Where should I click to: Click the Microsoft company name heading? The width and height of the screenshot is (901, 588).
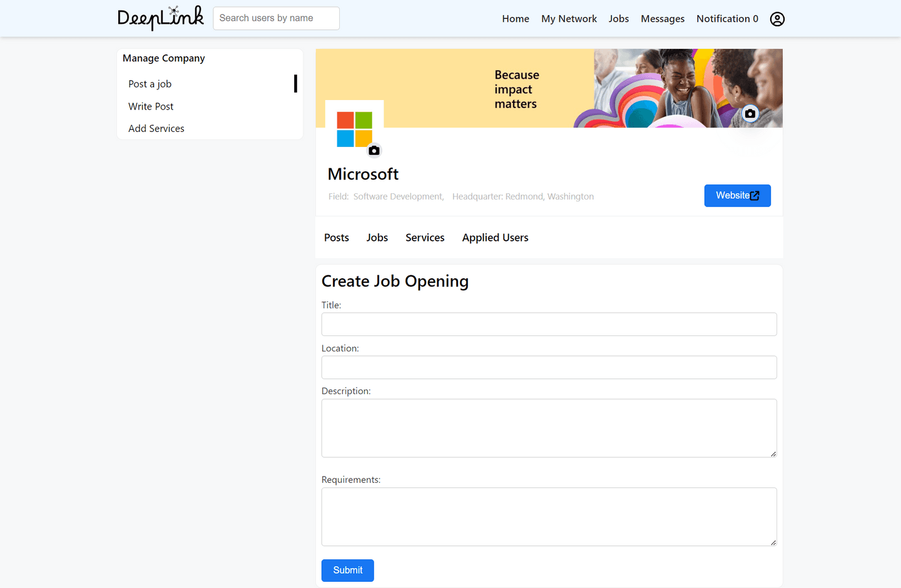[x=363, y=174]
